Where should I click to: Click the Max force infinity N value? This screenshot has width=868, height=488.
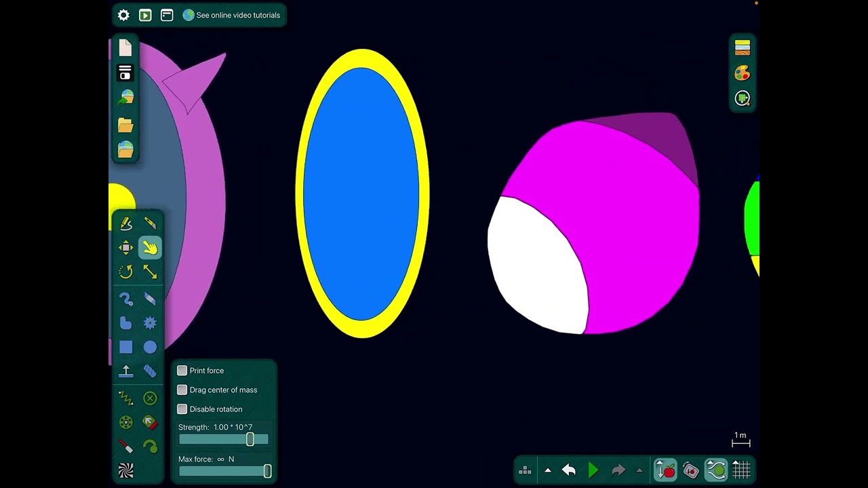(x=225, y=460)
